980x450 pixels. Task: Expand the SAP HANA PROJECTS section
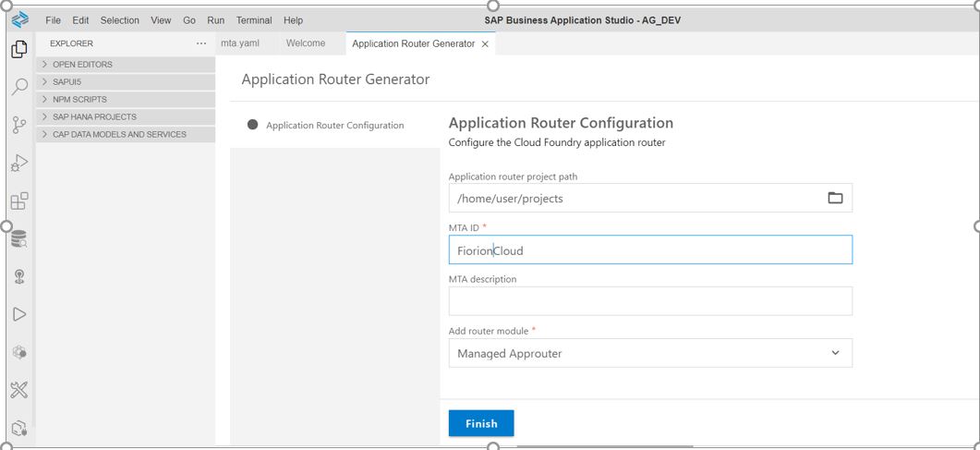(x=94, y=117)
